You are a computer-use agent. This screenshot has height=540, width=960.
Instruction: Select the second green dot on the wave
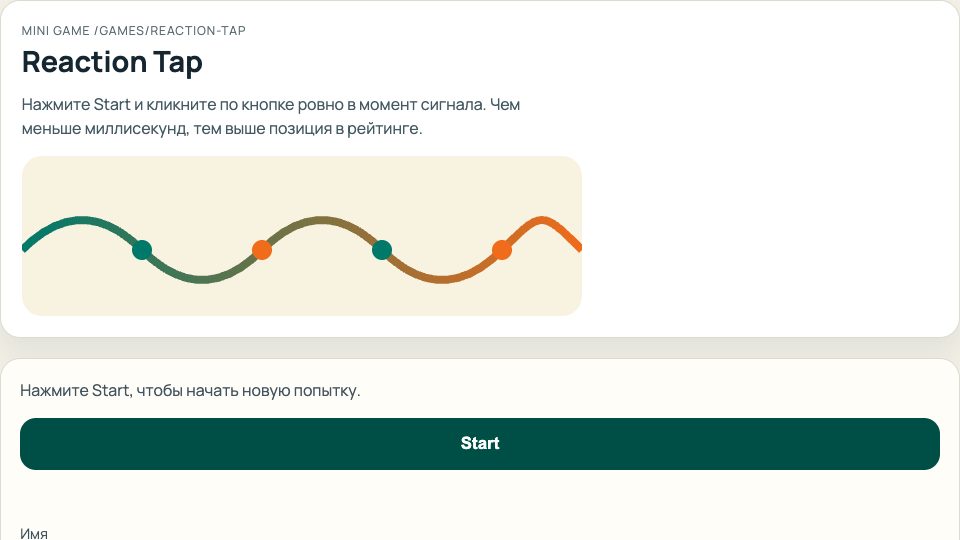[x=381, y=250]
